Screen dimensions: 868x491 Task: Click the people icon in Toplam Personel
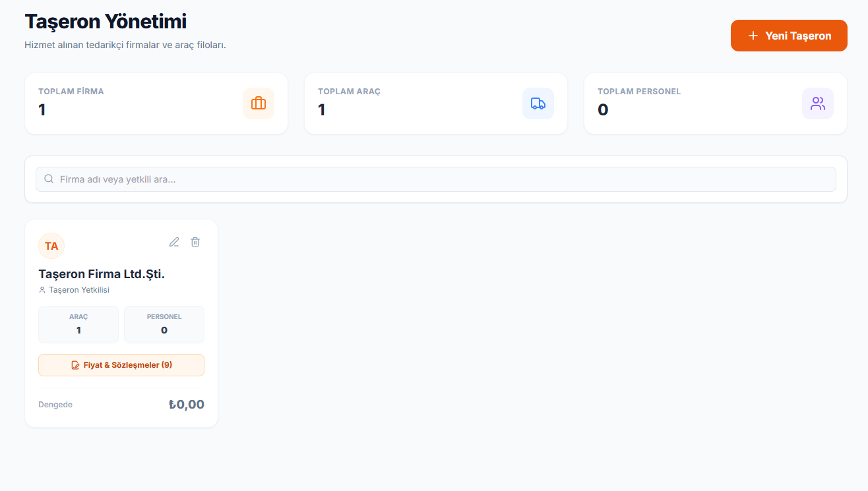818,103
